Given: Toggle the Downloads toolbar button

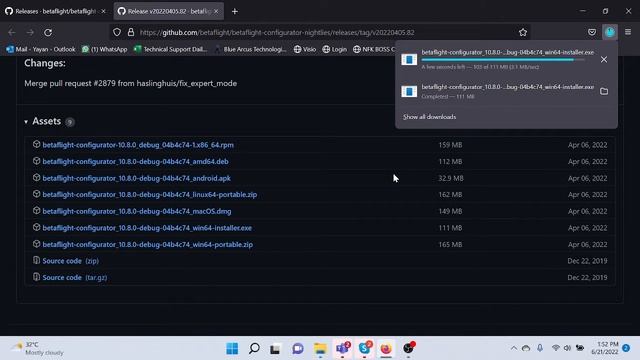Looking at the screenshot, I should pos(610,32).
